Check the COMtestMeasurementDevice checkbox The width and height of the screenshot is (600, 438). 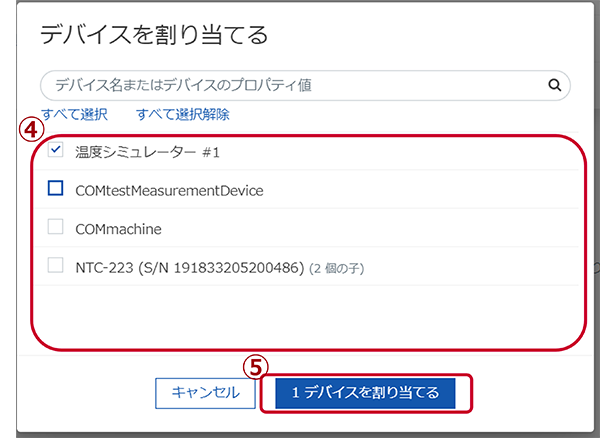click(x=55, y=188)
